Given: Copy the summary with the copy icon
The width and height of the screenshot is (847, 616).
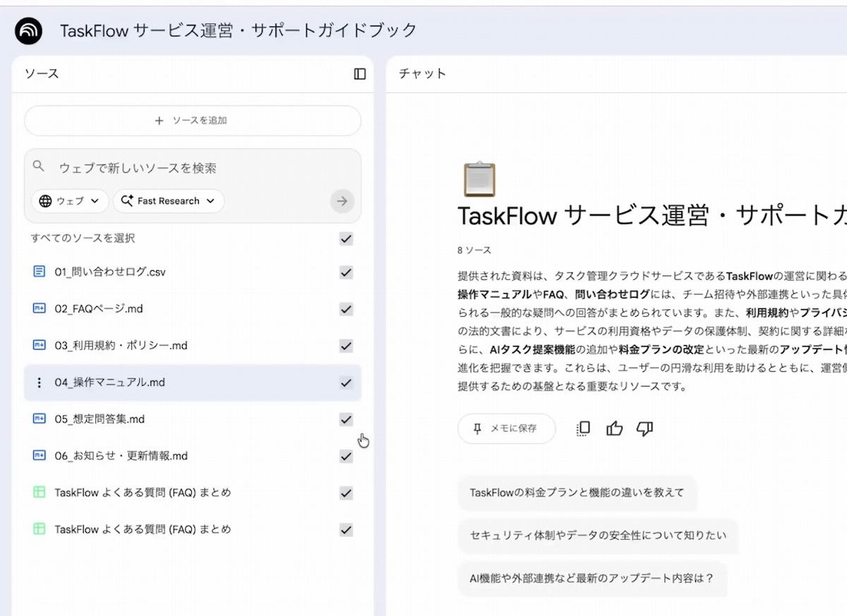Looking at the screenshot, I should coord(583,428).
